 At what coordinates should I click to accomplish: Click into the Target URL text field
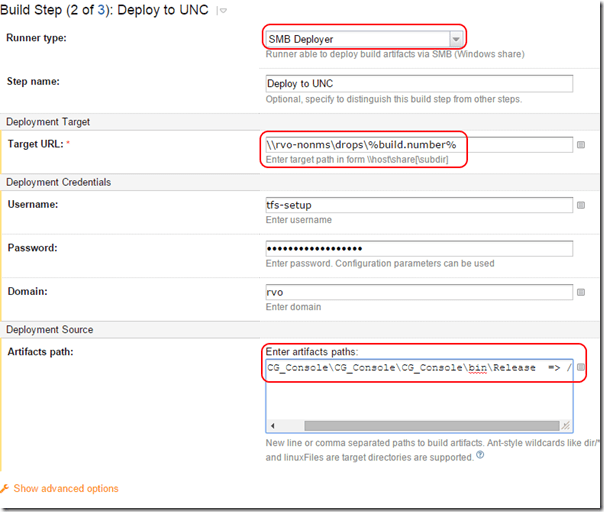(418, 145)
